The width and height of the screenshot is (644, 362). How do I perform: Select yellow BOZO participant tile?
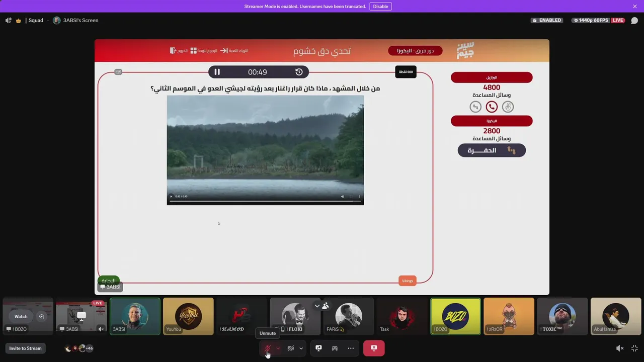point(455,316)
